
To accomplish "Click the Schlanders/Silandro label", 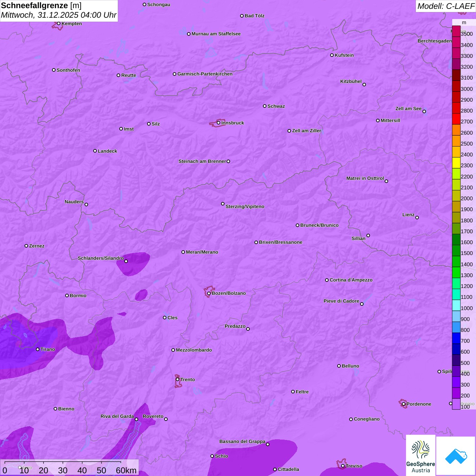I will click(x=101, y=258).
